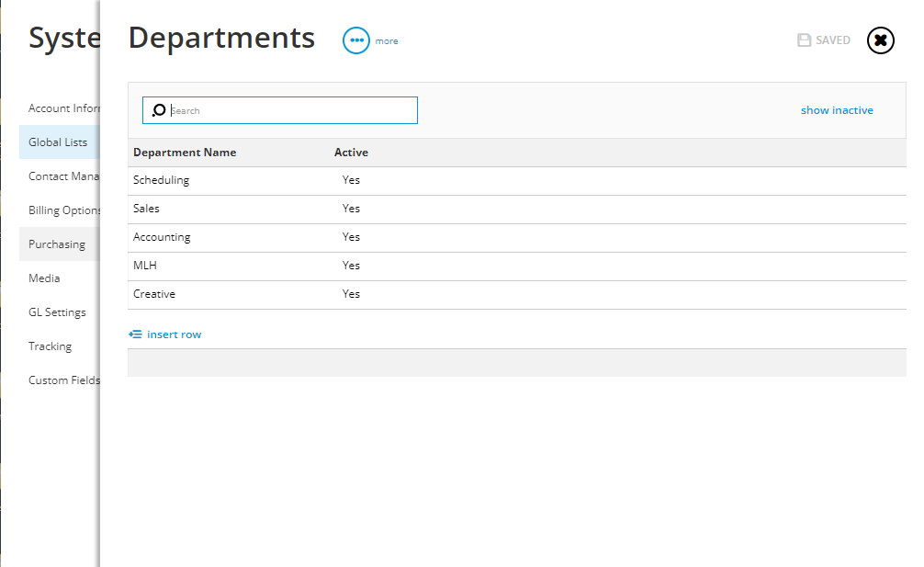Select GL Settings from the sidebar

(57, 312)
